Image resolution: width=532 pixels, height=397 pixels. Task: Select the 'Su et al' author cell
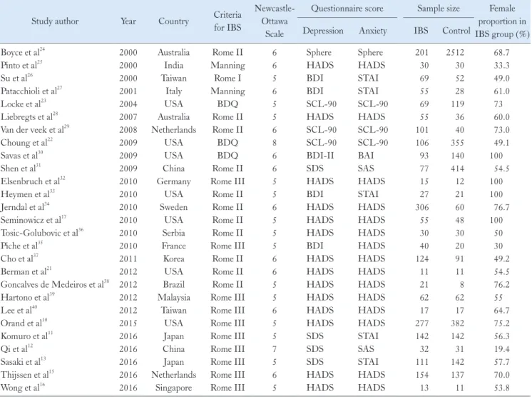[x=17, y=78]
